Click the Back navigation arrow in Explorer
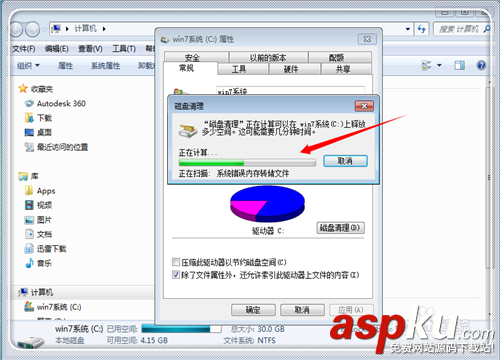 tap(16, 29)
